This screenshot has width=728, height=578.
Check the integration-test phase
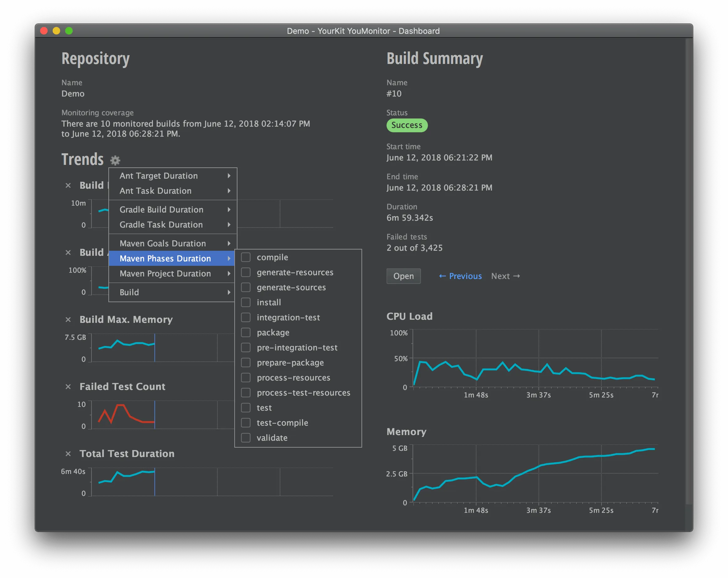pyautogui.click(x=246, y=318)
